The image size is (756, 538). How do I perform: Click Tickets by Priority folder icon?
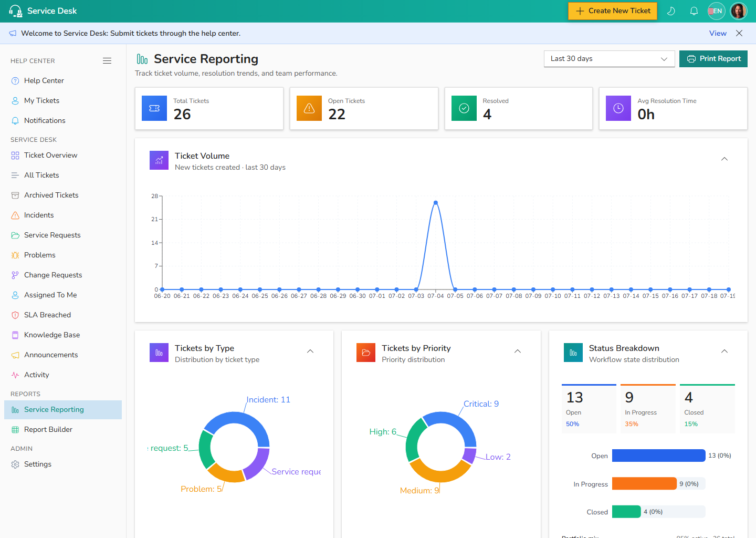coord(366,353)
